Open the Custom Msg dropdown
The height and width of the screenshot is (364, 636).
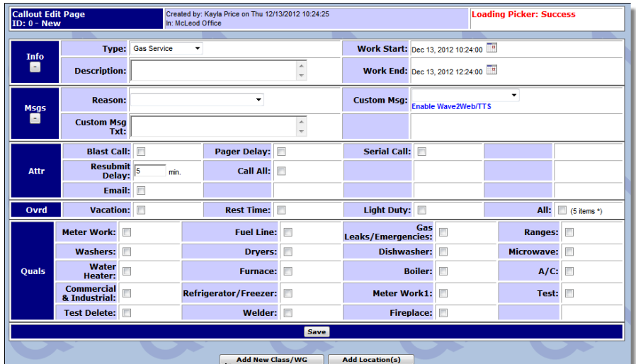[x=465, y=95]
